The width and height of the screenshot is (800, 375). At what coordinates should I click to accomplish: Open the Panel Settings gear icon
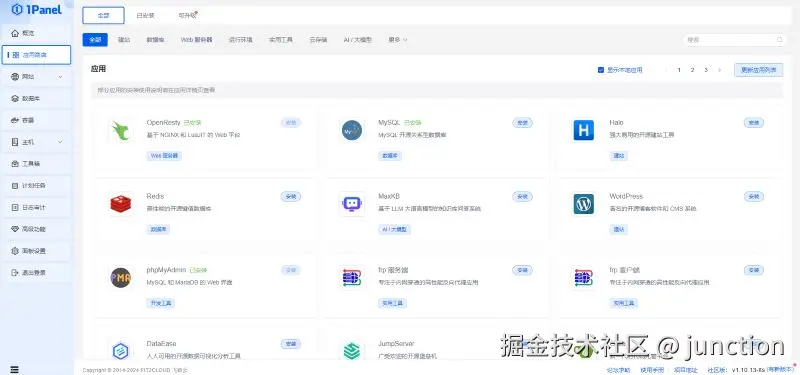(15, 251)
